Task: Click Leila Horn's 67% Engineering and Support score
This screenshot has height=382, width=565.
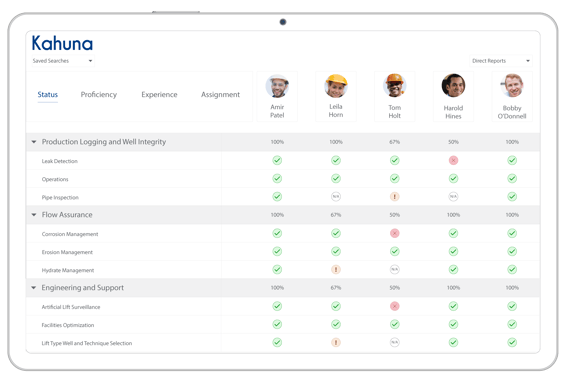Action: 336,288
